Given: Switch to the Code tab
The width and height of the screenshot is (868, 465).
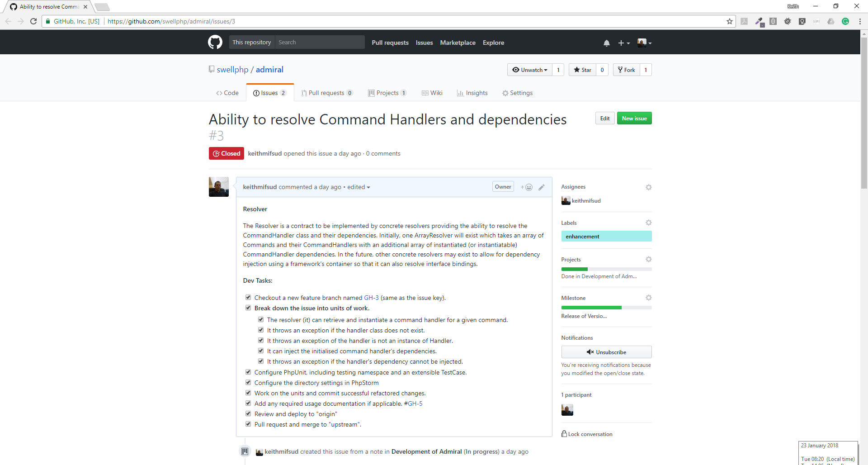Looking at the screenshot, I should coord(227,93).
